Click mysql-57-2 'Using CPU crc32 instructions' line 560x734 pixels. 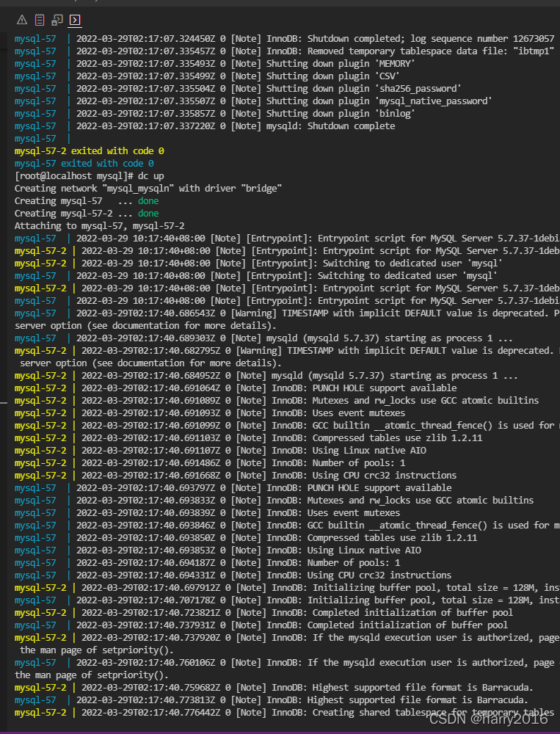[x=236, y=476]
